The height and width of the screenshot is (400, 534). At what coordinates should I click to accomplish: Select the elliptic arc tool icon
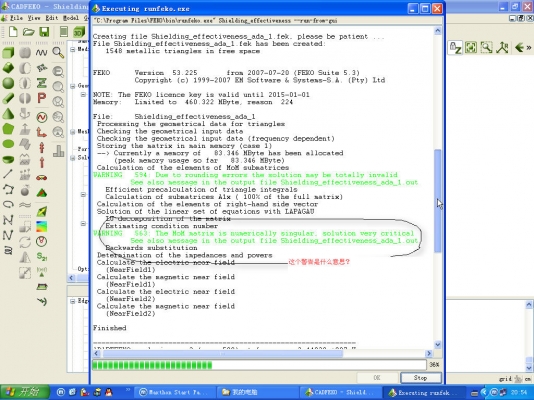pyautogui.click(x=8, y=204)
